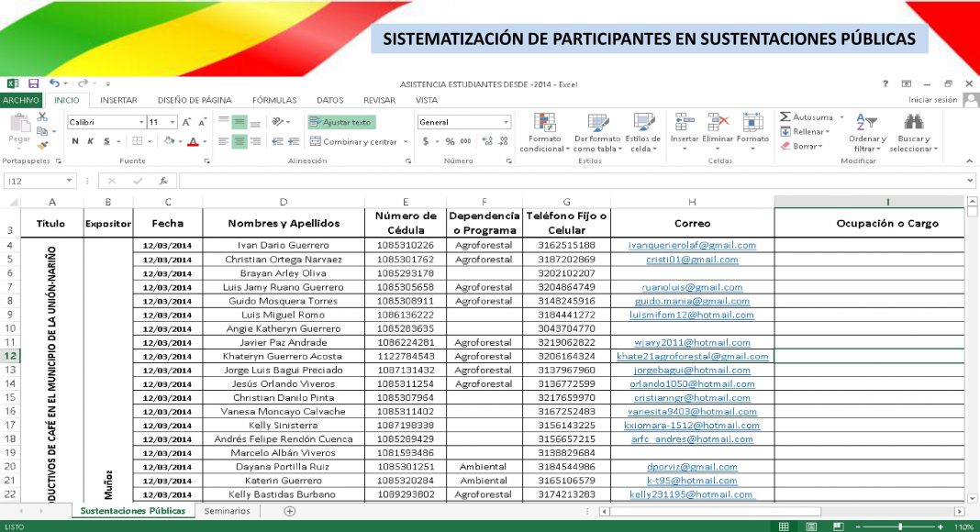Save the workbook with the floppy disk icon
980x532 pixels.
tap(34, 83)
